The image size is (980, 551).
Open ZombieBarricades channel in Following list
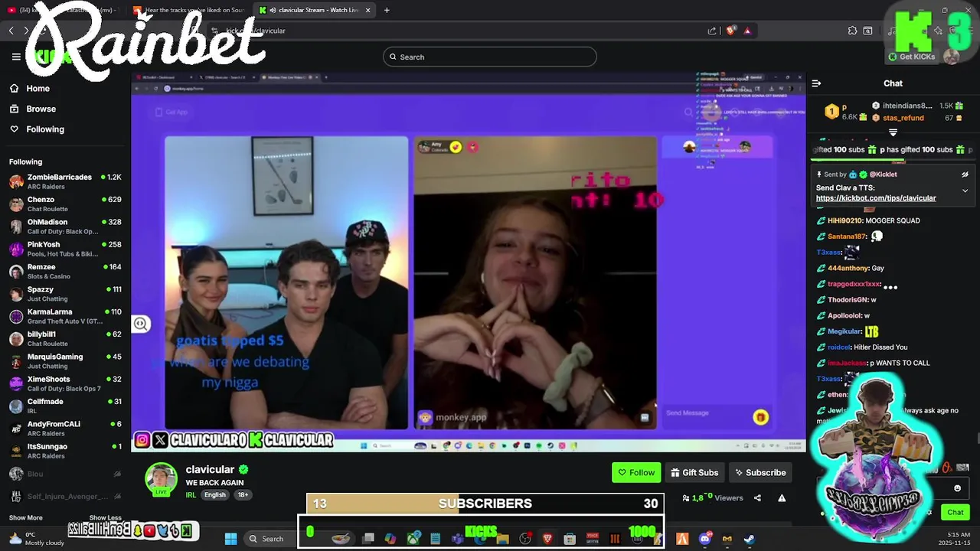[x=65, y=181]
